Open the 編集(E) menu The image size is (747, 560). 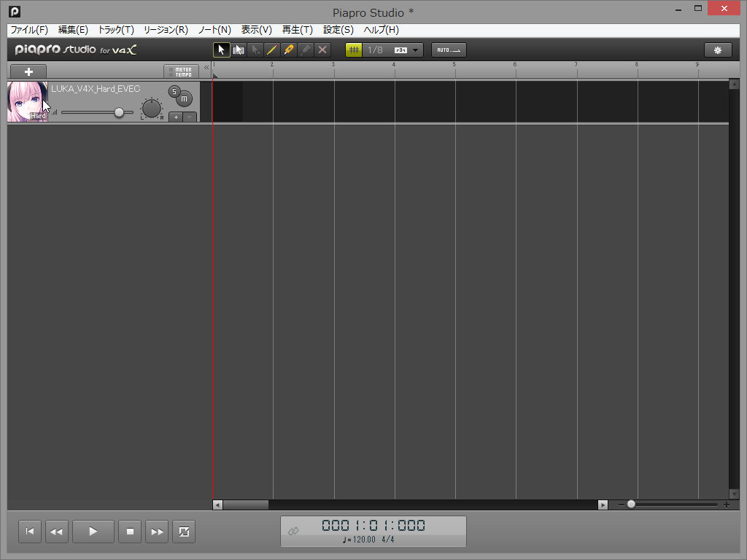pyautogui.click(x=73, y=30)
